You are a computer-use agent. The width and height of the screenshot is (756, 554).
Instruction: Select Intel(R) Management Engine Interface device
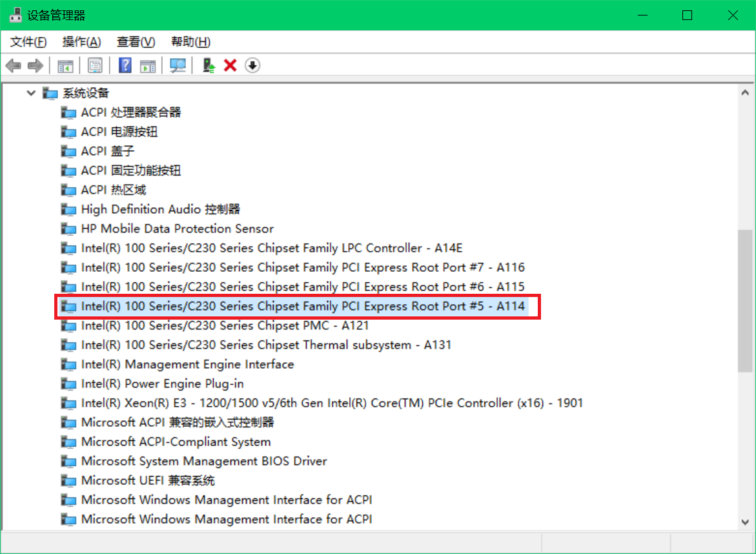[x=187, y=364]
